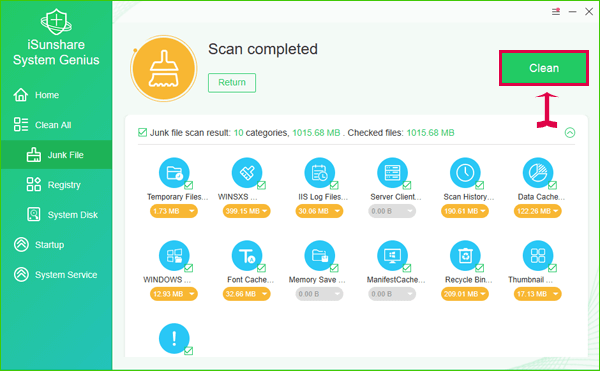
Task: Open the 190.61 MB Scan History dropdown
Action: click(x=465, y=211)
